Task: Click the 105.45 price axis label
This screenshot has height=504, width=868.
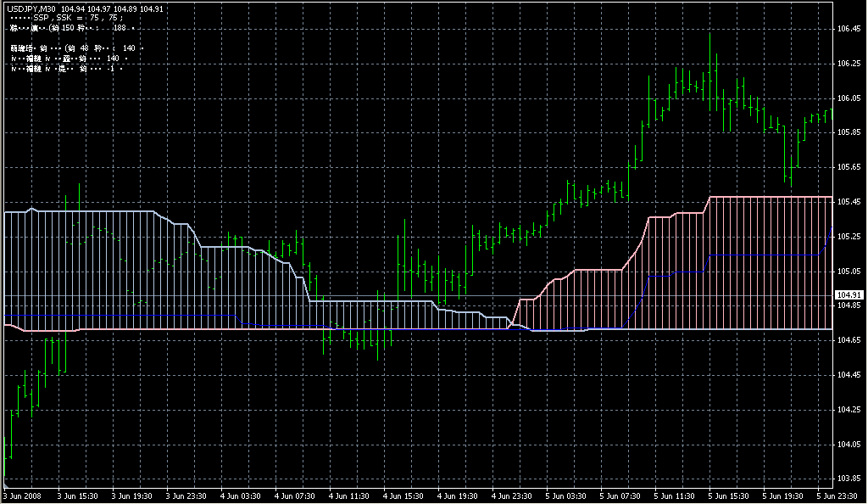Action: (x=849, y=202)
